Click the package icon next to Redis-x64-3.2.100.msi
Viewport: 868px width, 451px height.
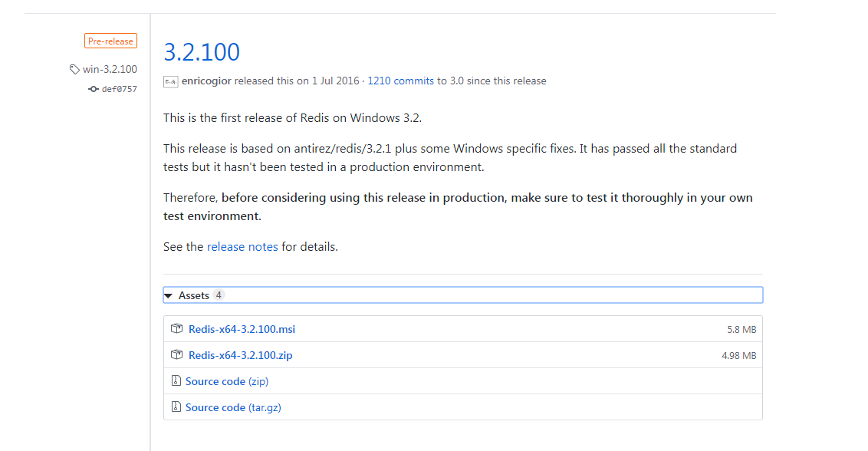[x=176, y=328]
